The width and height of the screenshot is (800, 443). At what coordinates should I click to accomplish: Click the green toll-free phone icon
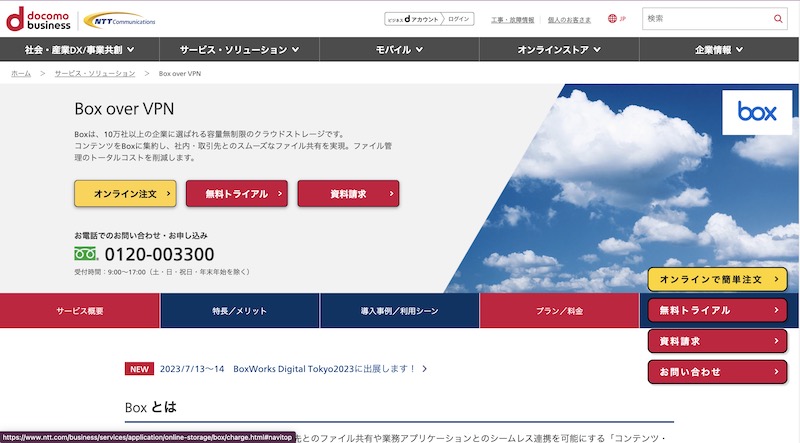pos(86,254)
